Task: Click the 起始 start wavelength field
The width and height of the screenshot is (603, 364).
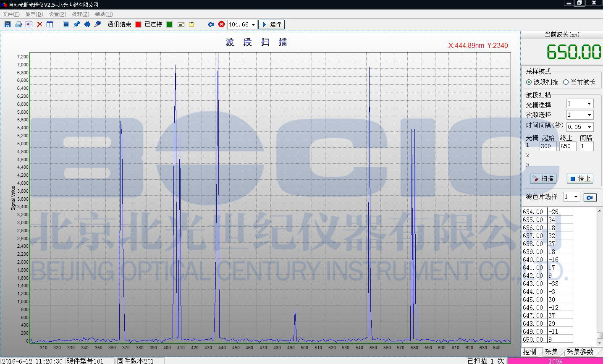Action: (548, 146)
